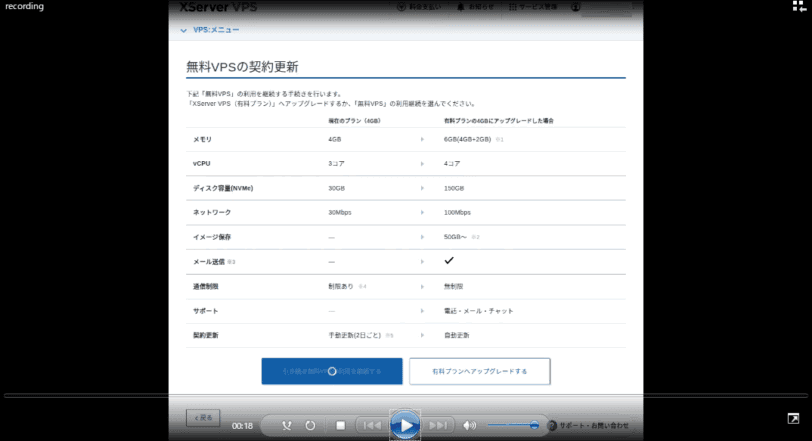
Task: Click the 150GB disk value
Action: 454,188
